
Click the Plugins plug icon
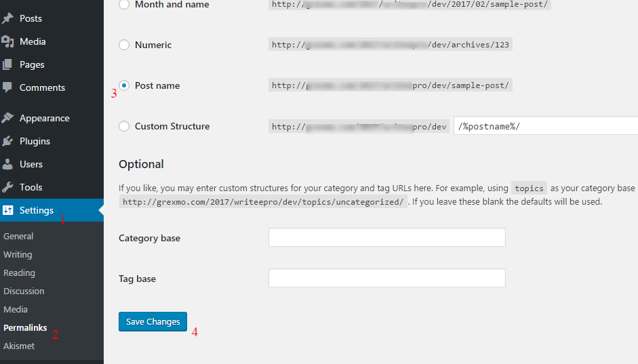[7, 141]
